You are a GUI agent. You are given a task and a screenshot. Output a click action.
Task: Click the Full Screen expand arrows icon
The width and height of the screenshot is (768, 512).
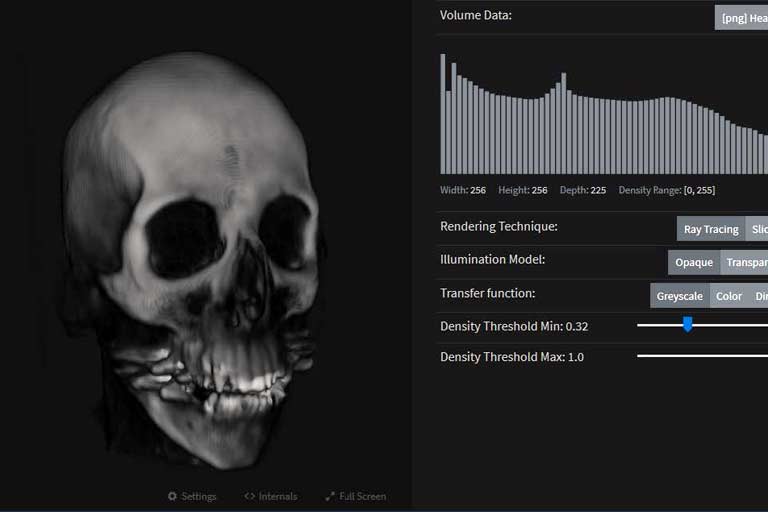pyautogui.click(x=330, y=496)
